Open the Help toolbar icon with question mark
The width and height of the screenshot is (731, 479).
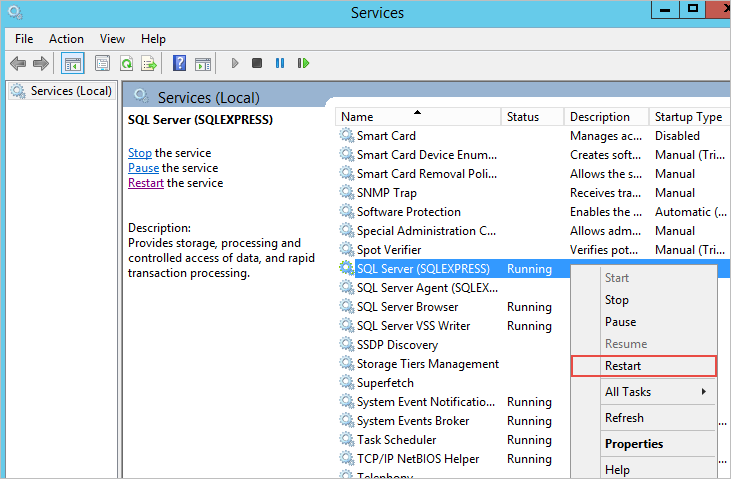(x=179, y=63)
